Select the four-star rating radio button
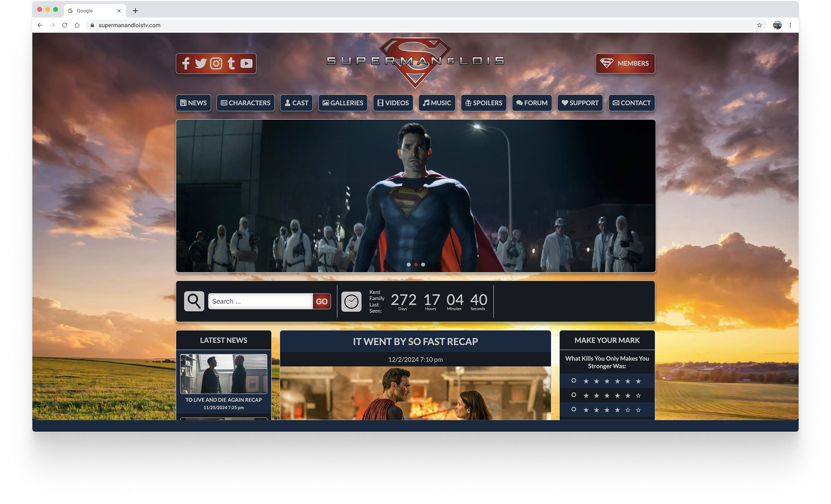The width and height of the screenshot is (831, 504). coord(574,409)
